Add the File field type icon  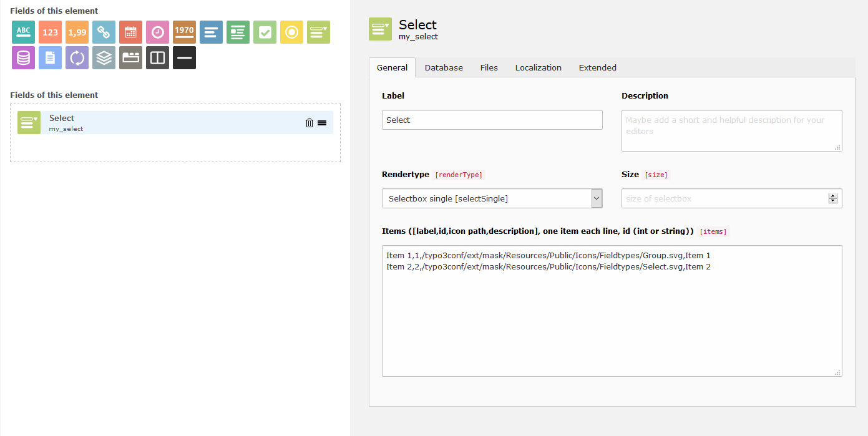tap(50, 57)
